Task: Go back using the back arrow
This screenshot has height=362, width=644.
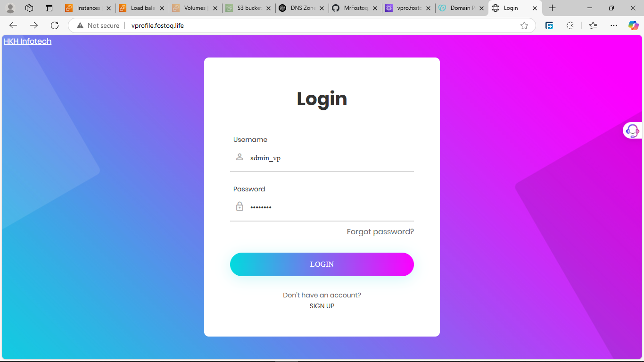Action: (13, 25)
